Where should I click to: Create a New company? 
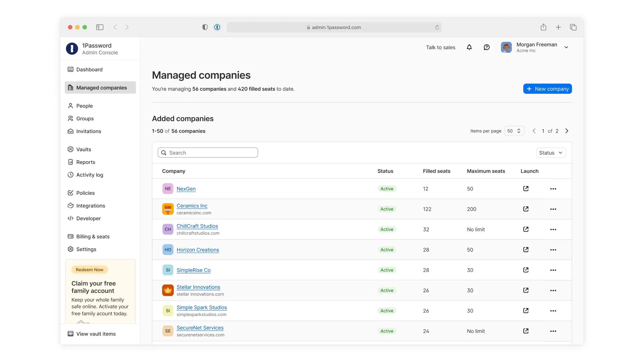(547, 89)
